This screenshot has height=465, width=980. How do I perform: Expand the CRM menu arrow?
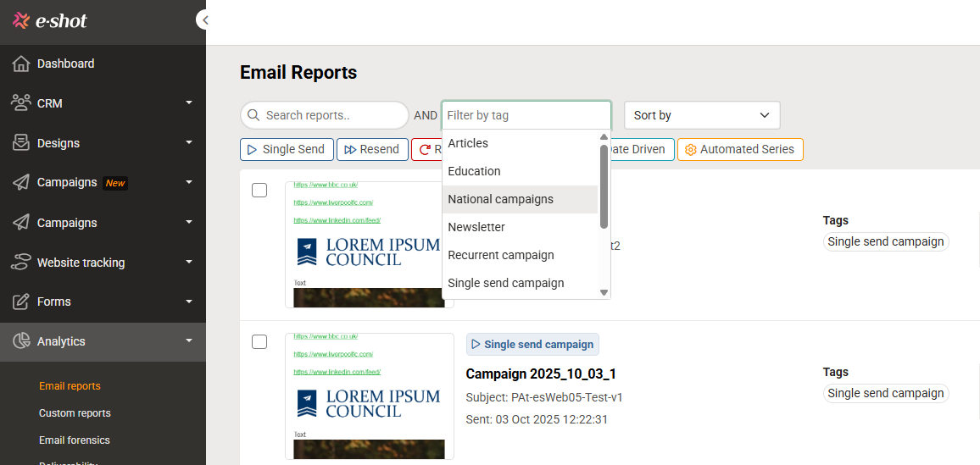(189, 103)
